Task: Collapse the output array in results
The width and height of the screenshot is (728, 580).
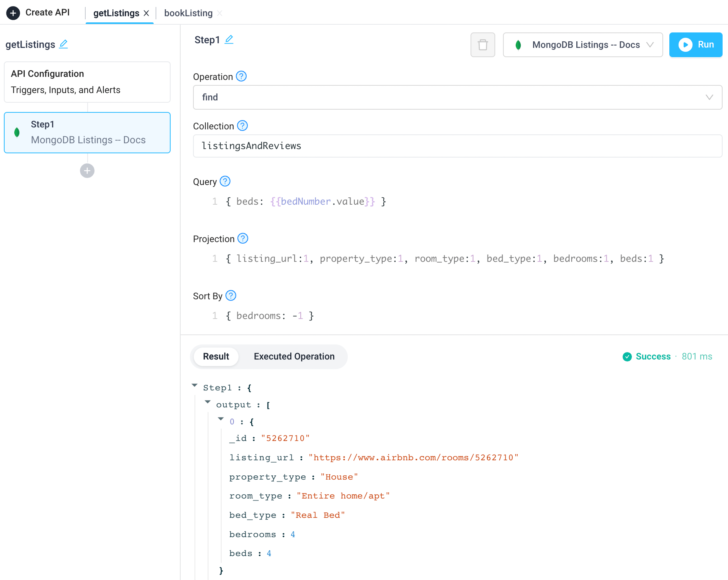Action: [x=208, y=402]
